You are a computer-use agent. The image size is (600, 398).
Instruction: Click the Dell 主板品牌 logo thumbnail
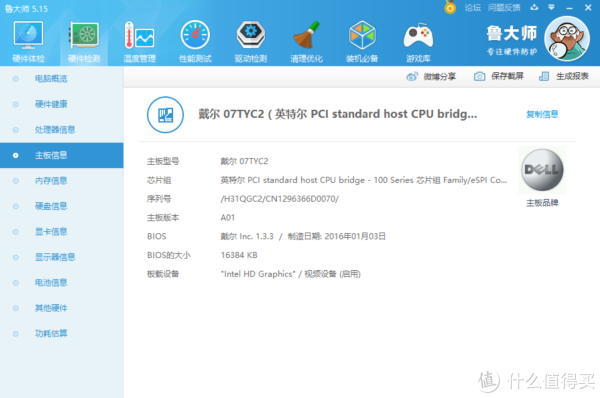coord(542,170)
